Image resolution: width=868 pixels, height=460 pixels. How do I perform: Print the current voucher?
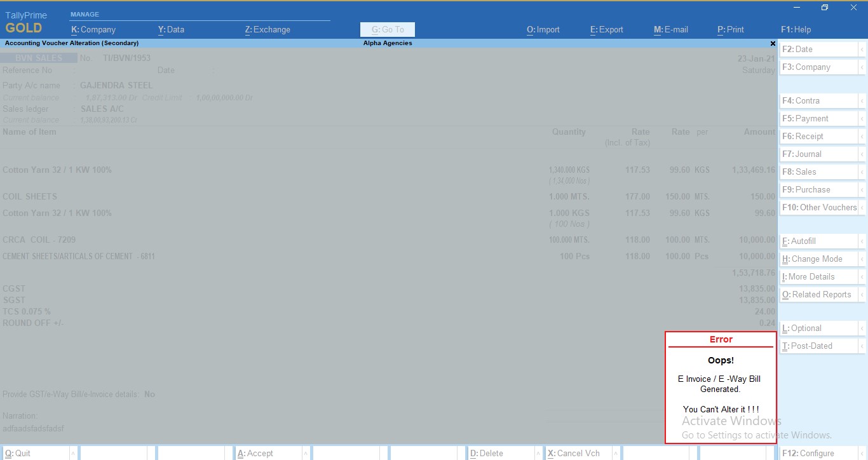729,29
